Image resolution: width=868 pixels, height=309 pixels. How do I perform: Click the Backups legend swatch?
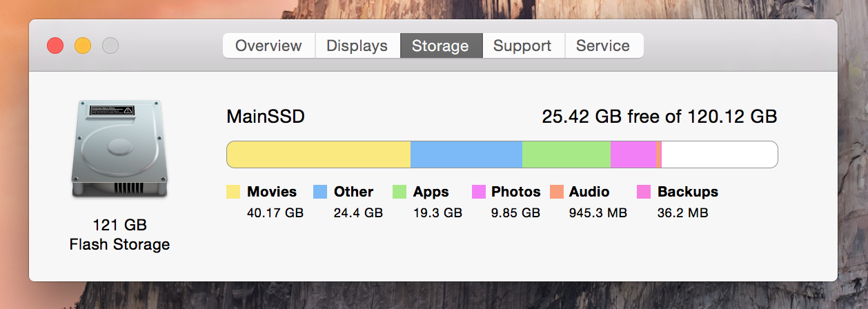[644, 192]
